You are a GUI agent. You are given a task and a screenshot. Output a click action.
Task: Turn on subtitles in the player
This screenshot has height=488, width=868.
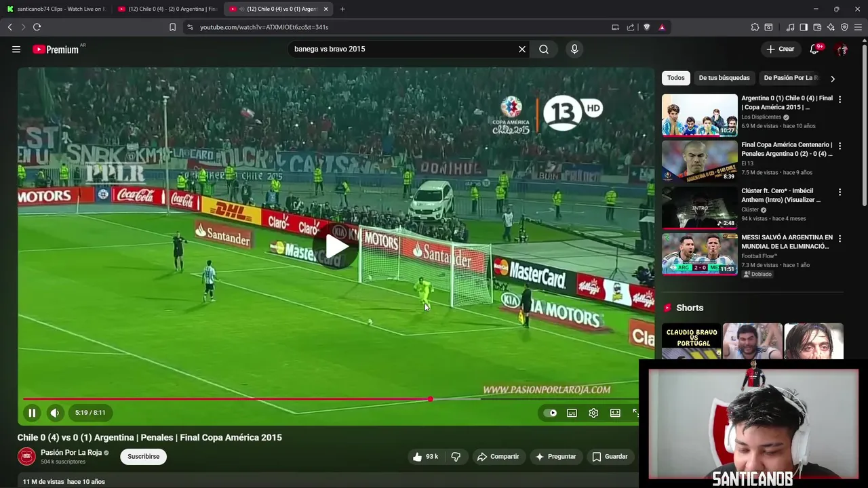572,413
